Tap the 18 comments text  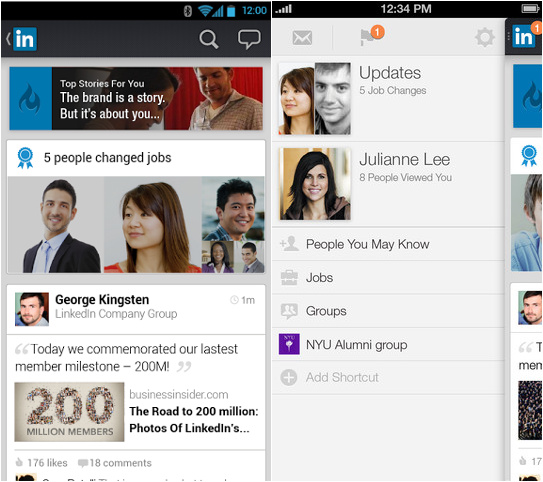(x=121, y=463)
